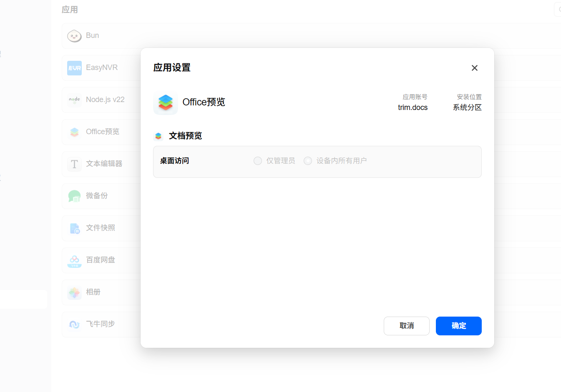The width and height of the screenshot is (561, 392).
Task: Confirm with the 确定 button
Action: [x=459, y=326]
